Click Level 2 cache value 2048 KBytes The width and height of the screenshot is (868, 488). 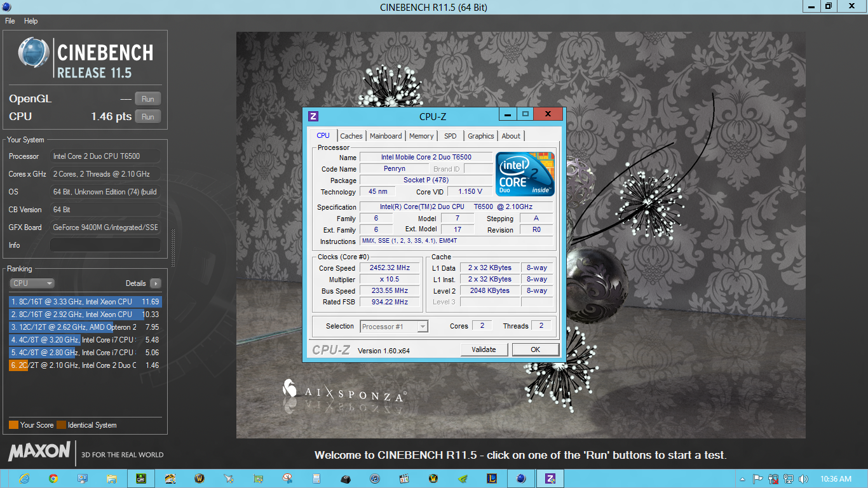coord(489,291)
